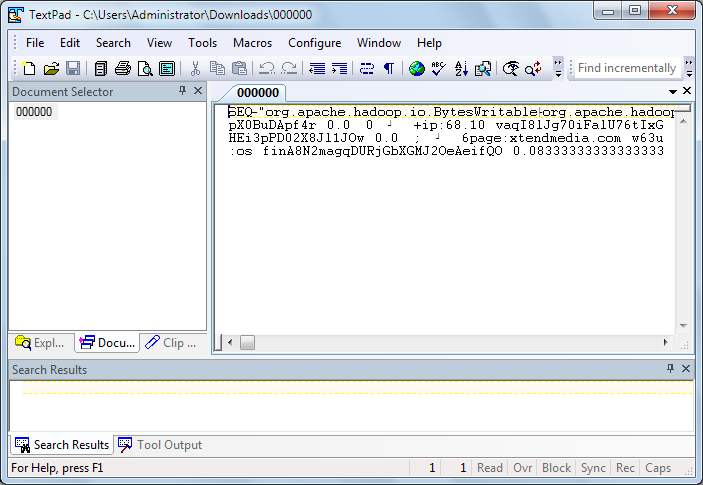Select the Tool Output bottom tab
This screenshot has width=703, height=485.
(x=160, y=445)
